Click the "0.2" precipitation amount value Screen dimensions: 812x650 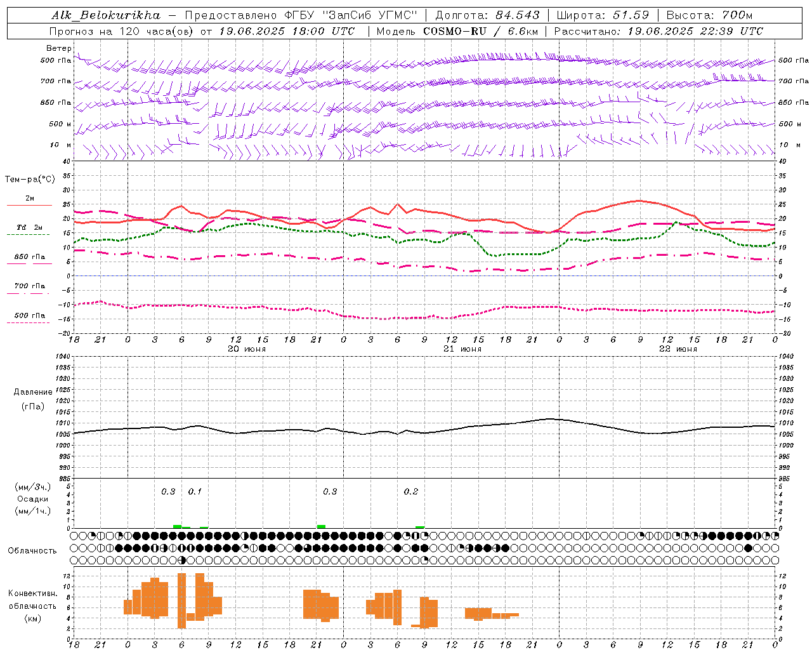[x=411, y=492]
